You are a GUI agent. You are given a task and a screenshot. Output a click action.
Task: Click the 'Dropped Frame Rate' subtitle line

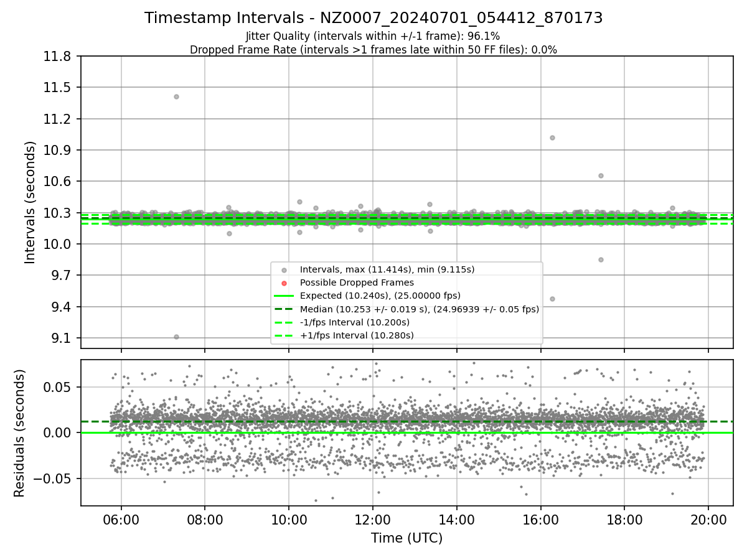tap(374, 50)
